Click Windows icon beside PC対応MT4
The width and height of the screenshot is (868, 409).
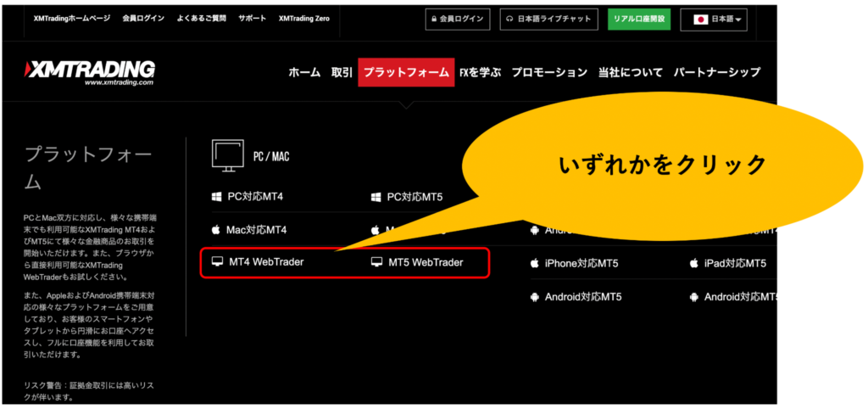point(216,197)
